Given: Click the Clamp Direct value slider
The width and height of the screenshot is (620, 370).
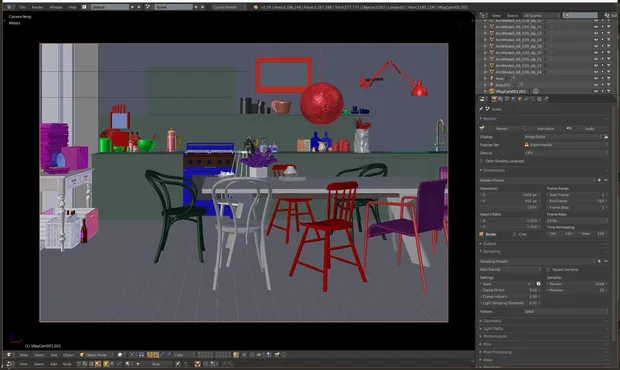Looking at the screenshot, I should (x=510, y=290).
